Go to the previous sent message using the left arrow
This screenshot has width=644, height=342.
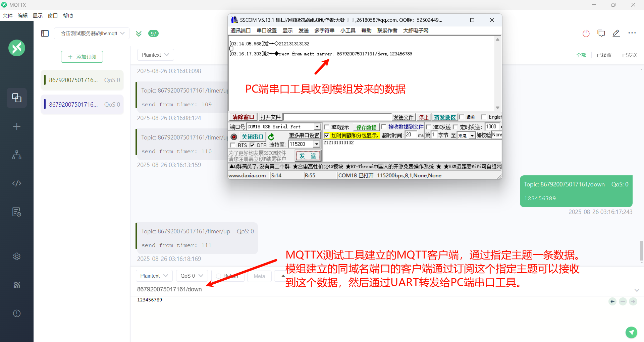coord(612,301)
